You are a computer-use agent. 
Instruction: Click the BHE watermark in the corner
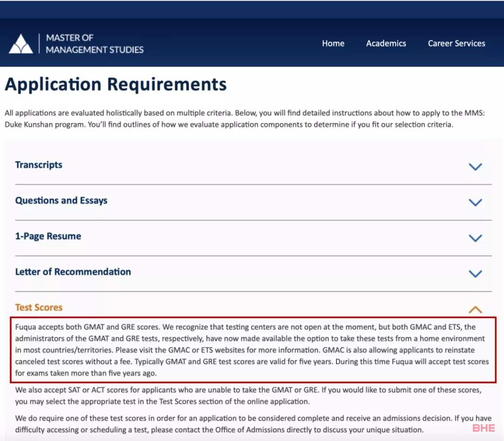coord(483,428)
